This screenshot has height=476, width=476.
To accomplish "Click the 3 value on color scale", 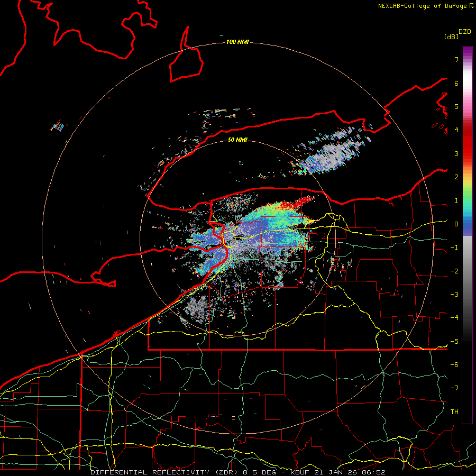I will [456, 153].
